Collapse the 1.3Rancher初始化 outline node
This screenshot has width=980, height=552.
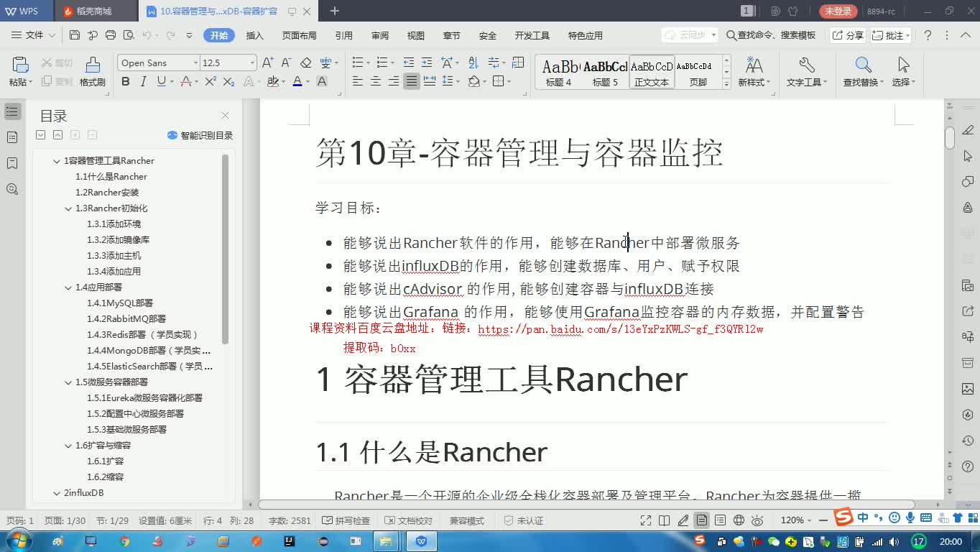click(x=68, y=208)
